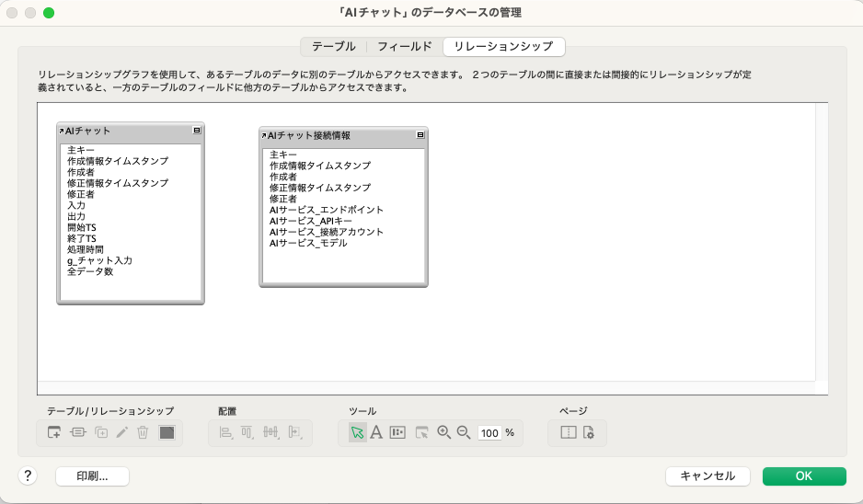The width and height of the screenshot is (863, 504).
Task: Open the resize to width dropdown
Action: 295,432
